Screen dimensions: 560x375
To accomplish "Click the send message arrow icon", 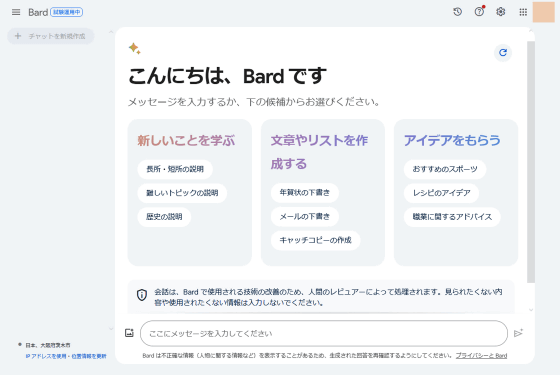I will (x=518, y=333).
